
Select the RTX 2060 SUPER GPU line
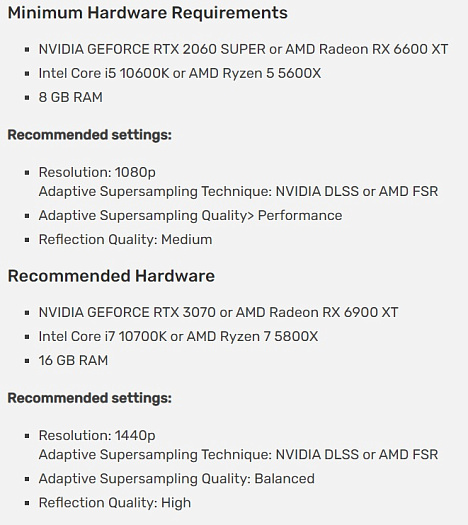click(x=243, y=49)
